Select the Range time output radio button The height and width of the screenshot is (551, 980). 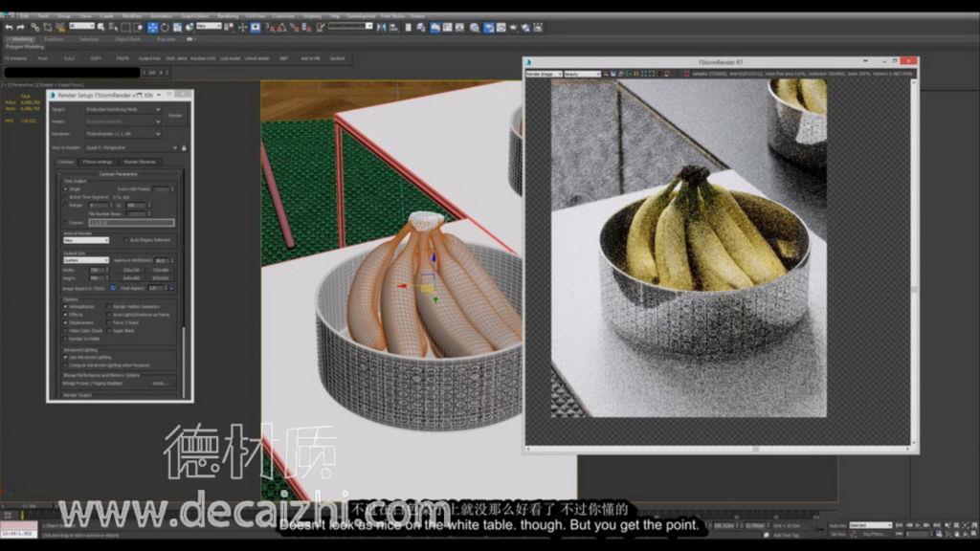[x=66, y=205]
